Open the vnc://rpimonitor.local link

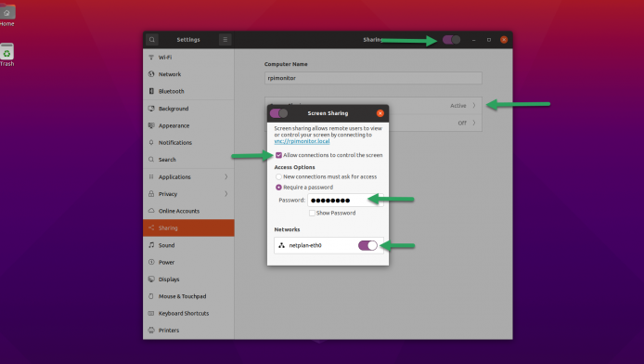click(302, 141)
